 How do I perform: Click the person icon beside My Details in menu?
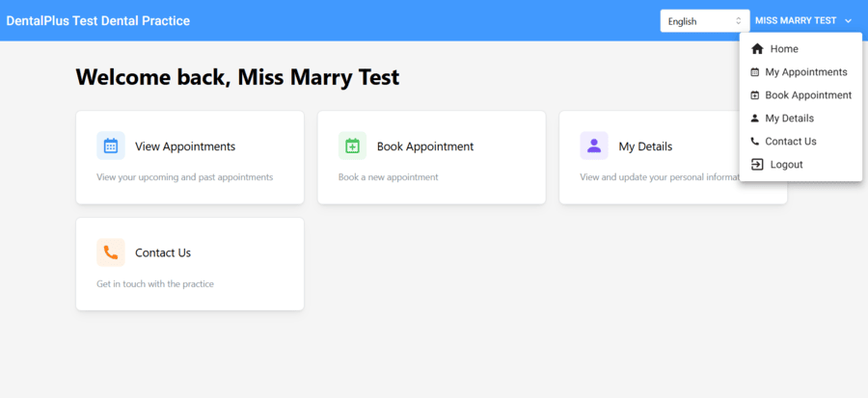(x=755, y=119)
